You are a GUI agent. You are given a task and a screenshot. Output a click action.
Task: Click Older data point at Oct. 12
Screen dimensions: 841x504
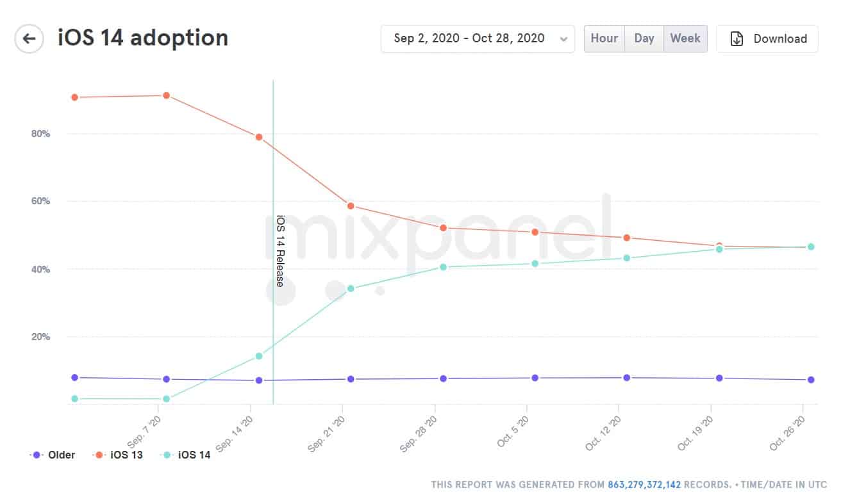coord(626,378)
